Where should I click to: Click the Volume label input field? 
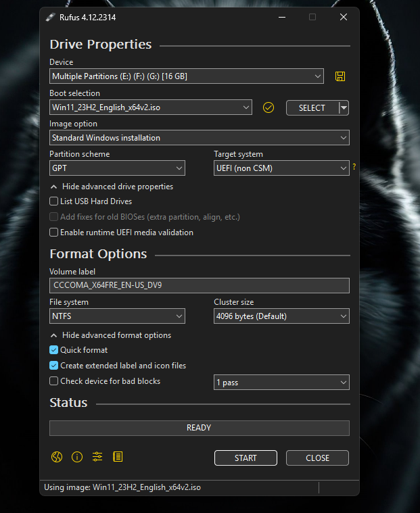(200, 285)
